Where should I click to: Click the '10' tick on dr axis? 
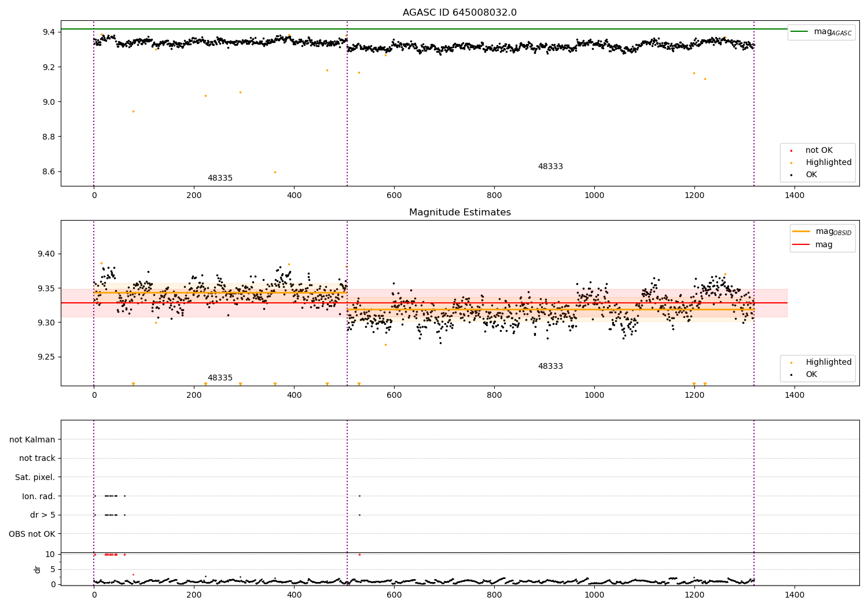tap(50, 555)
